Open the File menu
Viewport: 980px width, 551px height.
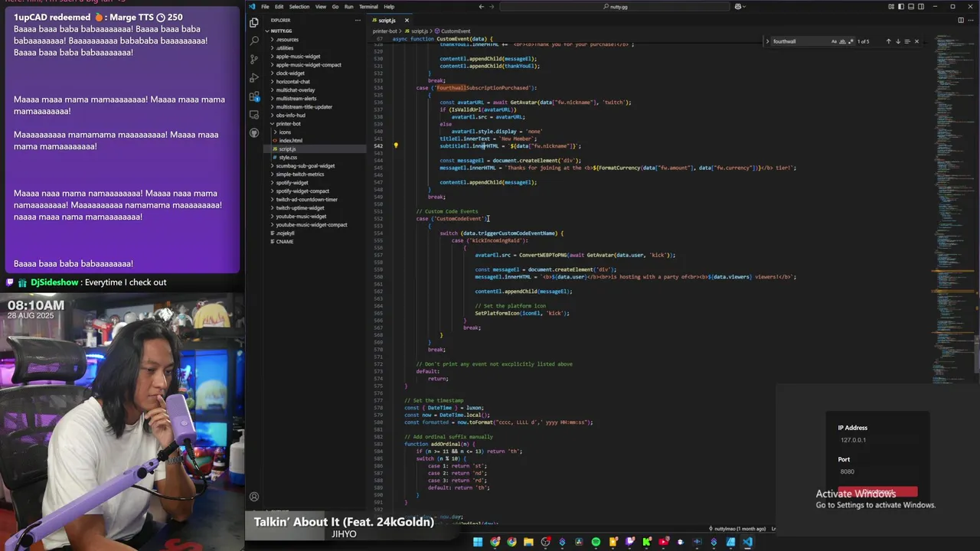pyautogui.click(x=265, y=7)
